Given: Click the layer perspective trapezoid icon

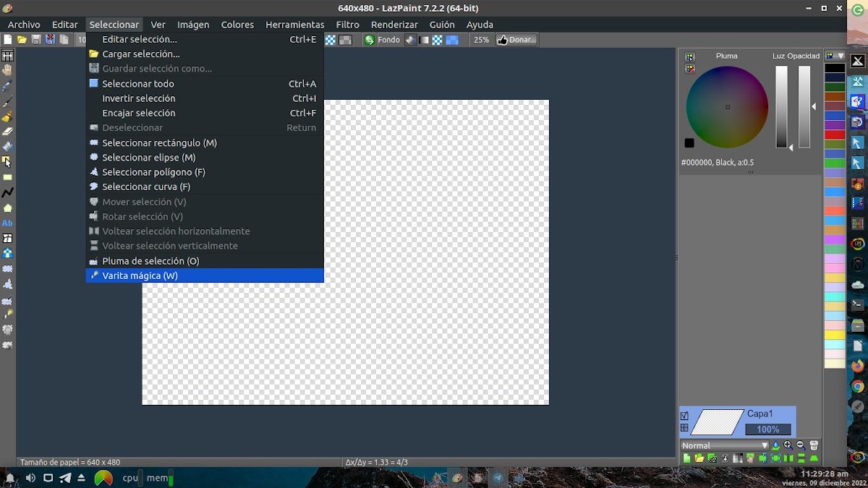Looking at the screenshot, I should pyautogui.click(x=814, y=458).
